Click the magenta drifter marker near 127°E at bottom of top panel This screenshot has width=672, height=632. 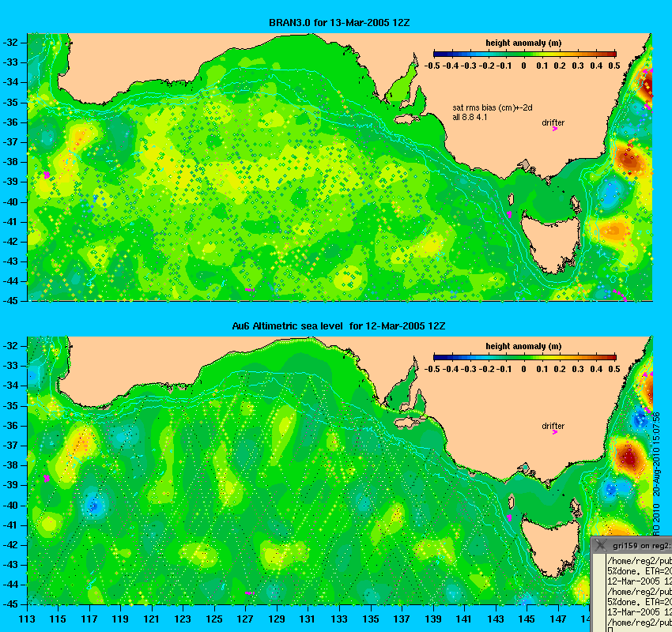pos(249,290)
